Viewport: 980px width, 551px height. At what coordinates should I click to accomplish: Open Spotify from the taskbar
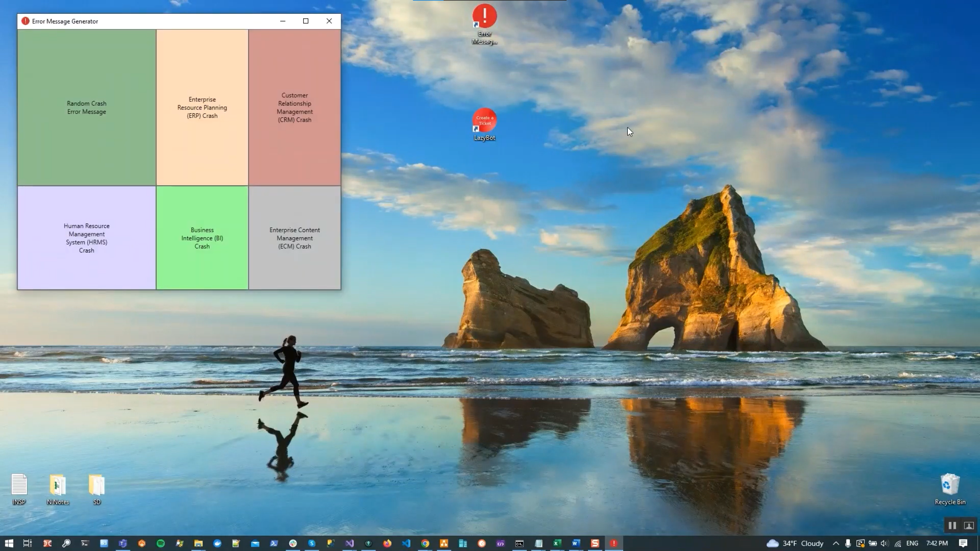[161, 543]
